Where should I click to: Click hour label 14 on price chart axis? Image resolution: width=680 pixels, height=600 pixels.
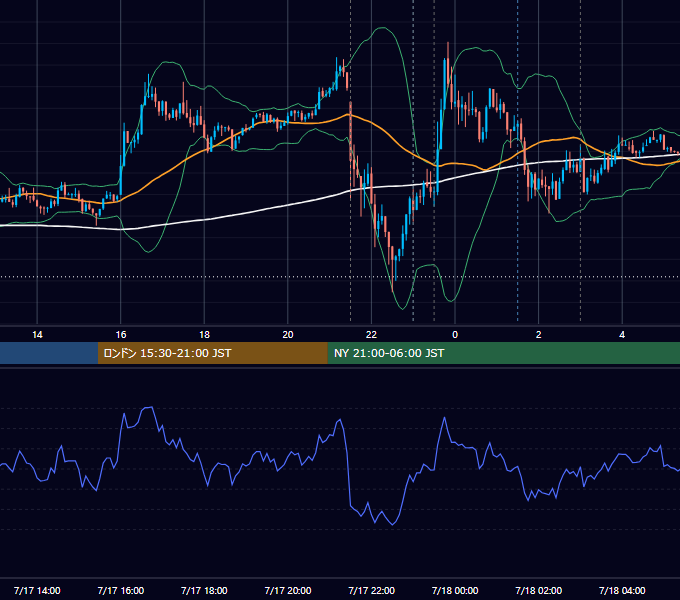pyautogui.click(x=37, y=335)
